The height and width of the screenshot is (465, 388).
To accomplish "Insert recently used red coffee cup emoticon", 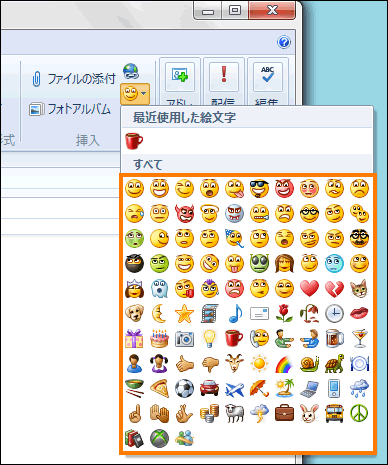I will (x=134, y=141).
